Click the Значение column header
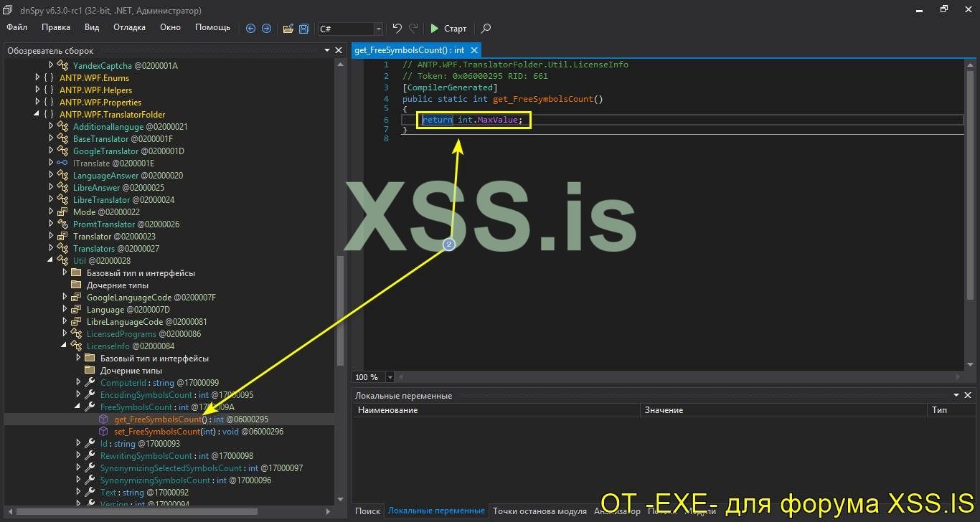The height and width of the screenshot is (522, 980). pyautogui.click(x=783, y=410)
